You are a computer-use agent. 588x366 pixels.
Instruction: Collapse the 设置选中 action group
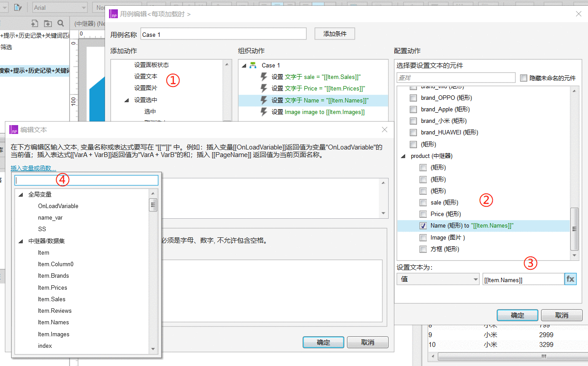point(127,100)
